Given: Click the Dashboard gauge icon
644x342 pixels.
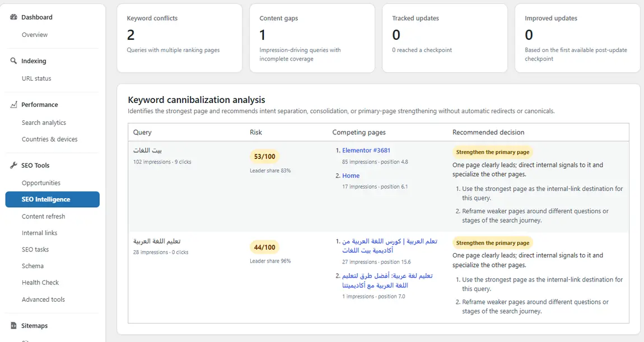Looking at the screenshot, I should click(13, 17).
